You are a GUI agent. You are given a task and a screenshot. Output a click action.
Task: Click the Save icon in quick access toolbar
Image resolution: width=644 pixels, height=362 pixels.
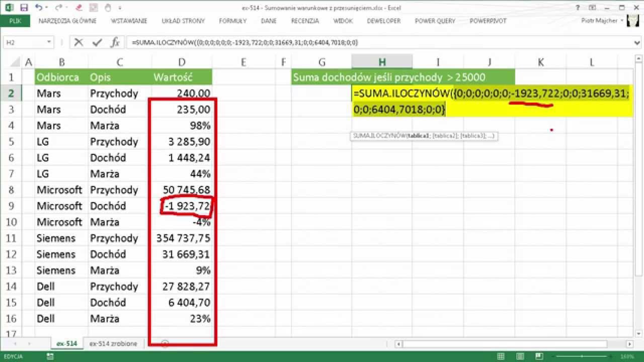tap(24, 8)
